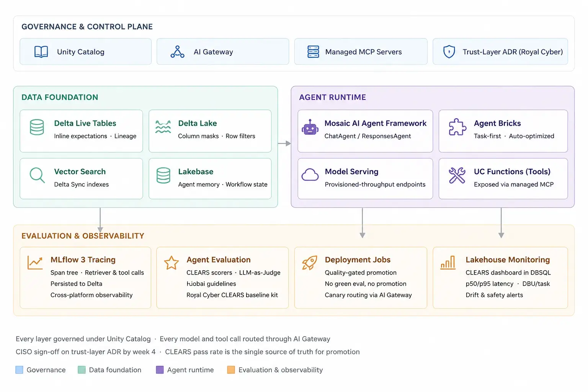Click the Mosaic AI robot icon
588x392 pixels.
pyautogui.click(x=310, y=127)
